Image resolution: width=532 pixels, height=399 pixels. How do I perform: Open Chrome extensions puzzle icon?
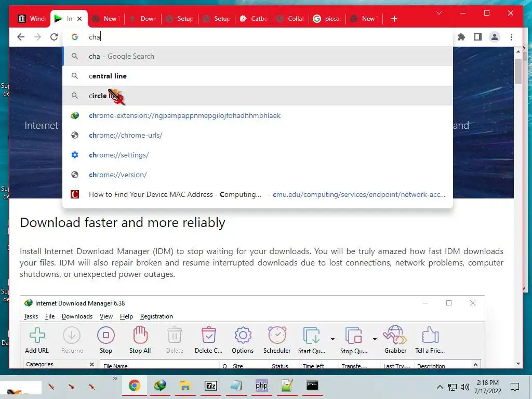(x=461, y=37)
